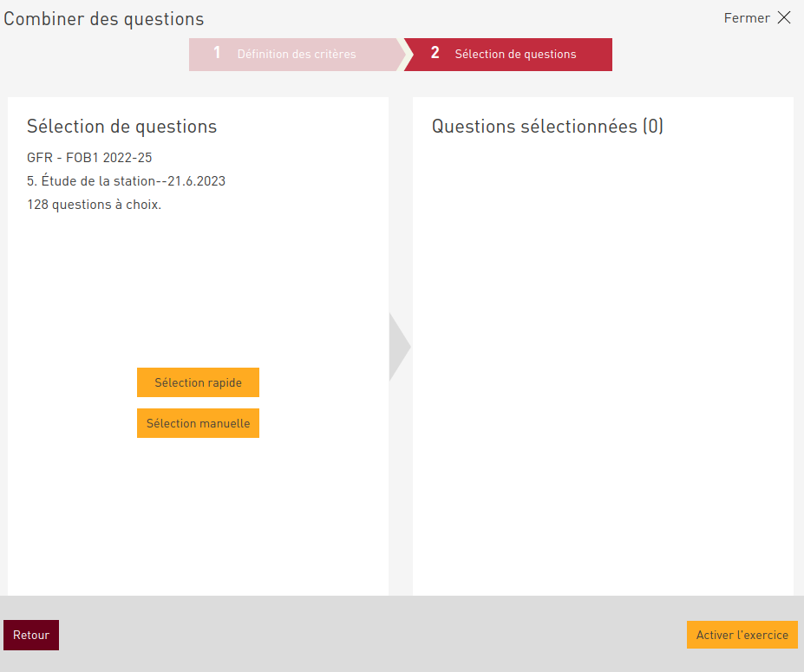
Task: Click step number 2 in the wizard
Action: (x=435, y=54)
